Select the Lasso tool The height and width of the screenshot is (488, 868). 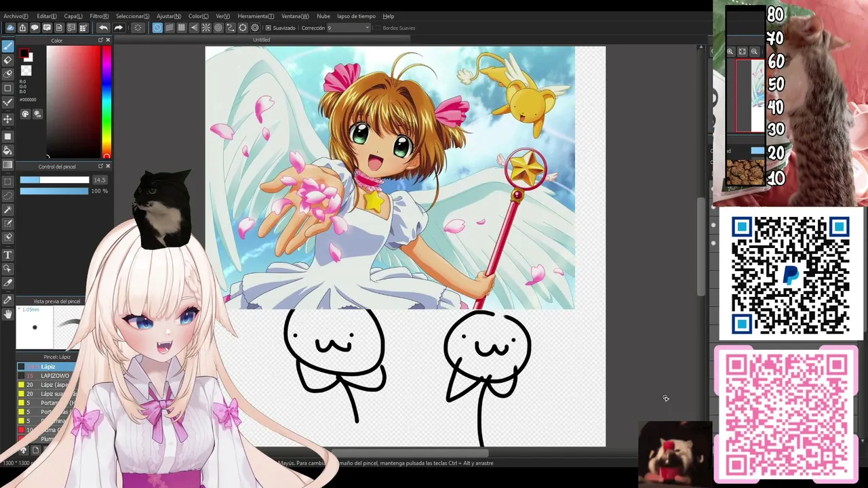[x=8, y=195]
